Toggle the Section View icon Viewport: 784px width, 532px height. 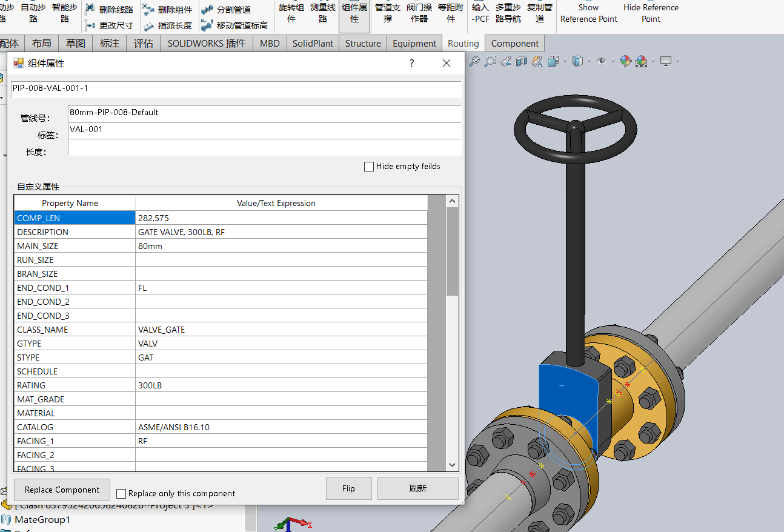tap(522, 61)
